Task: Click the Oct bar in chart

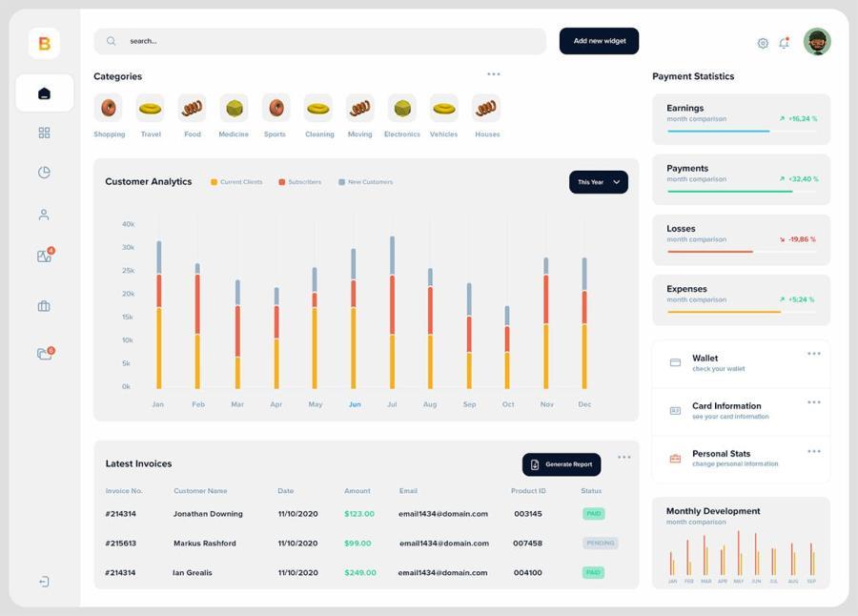Action: click(507, 347)
